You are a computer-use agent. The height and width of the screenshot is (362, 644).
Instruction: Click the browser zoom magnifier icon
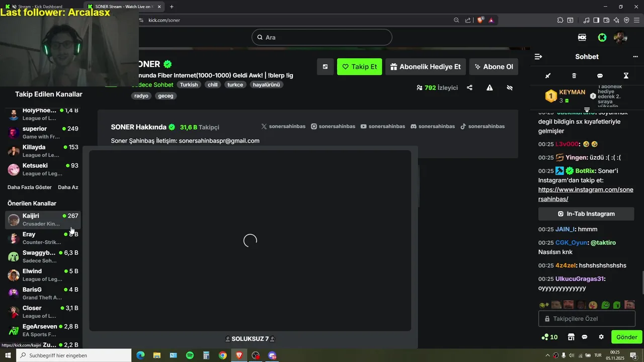point(456,20)
